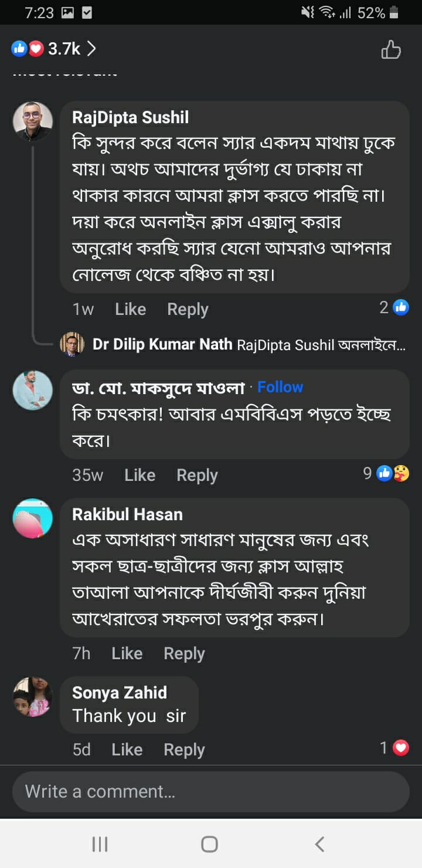The image size is (422, 868).
Task: Reply to the 35w-old comment
Action: click(x=197, y=475)
